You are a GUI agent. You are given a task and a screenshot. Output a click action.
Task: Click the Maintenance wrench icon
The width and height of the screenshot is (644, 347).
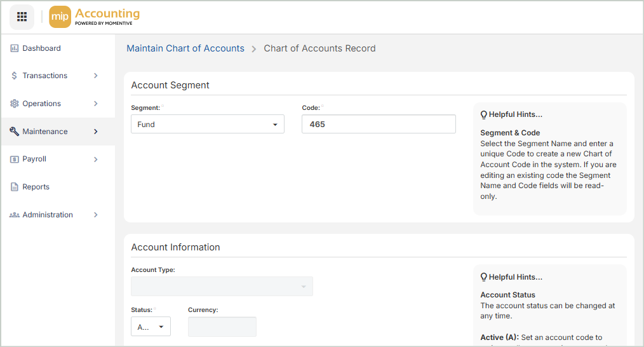click(x=14, y=132)
